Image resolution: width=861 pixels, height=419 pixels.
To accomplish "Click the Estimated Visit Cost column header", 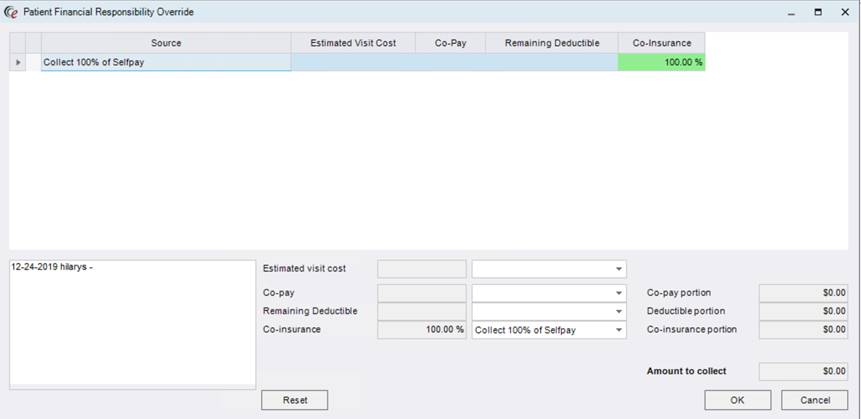I will coord(353,43).
